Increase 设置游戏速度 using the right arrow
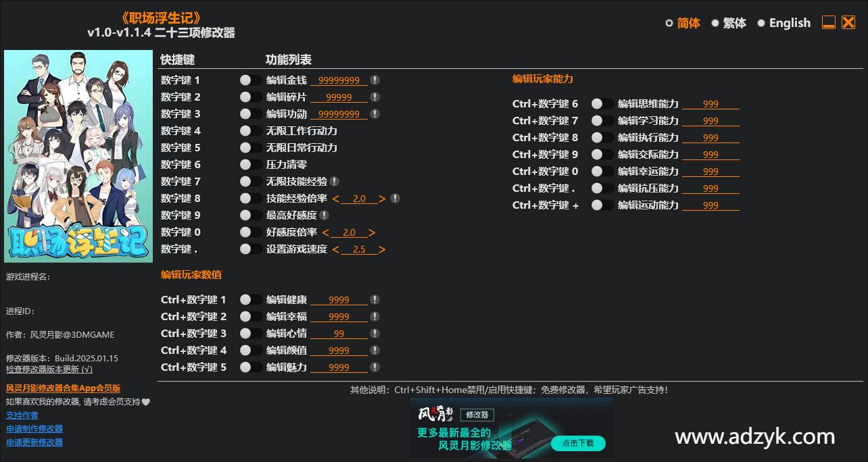 coord(383,249)
